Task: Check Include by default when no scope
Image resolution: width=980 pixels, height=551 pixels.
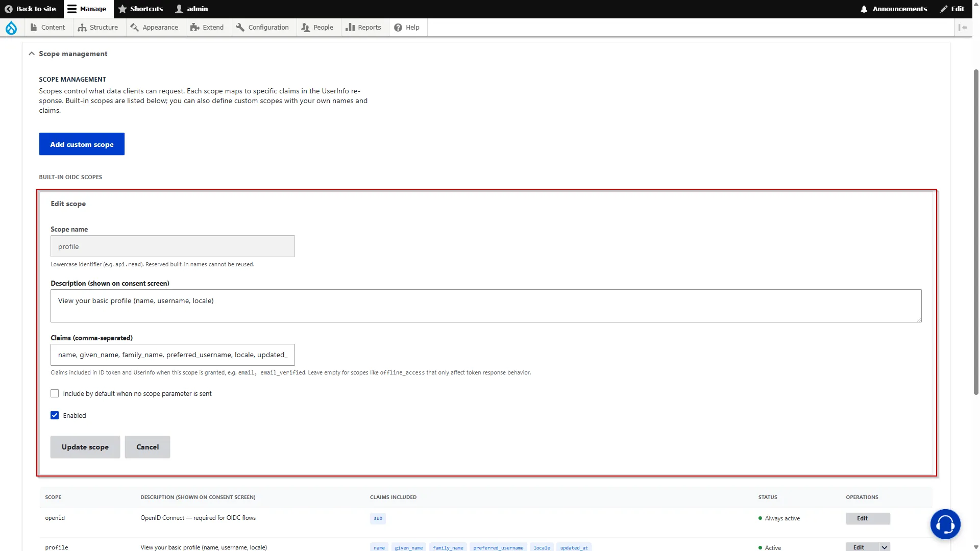Action: click(x=55, y=393)
